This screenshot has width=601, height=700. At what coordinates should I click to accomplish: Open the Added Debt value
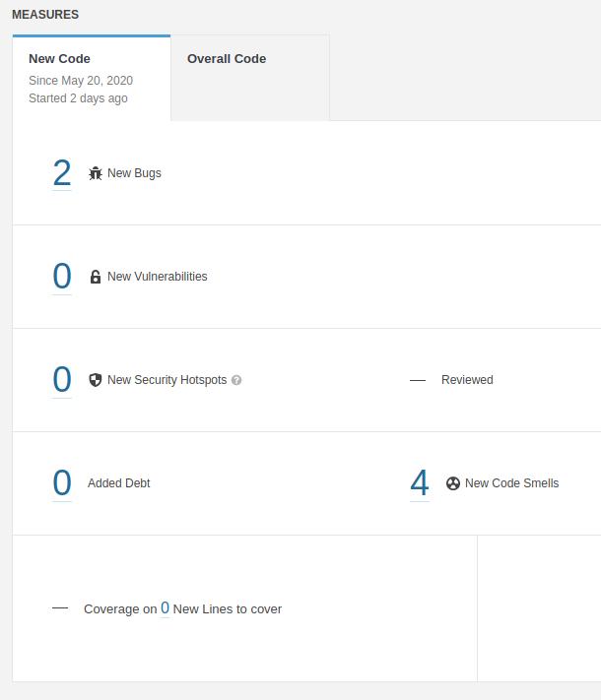click(x=62, y=483)
